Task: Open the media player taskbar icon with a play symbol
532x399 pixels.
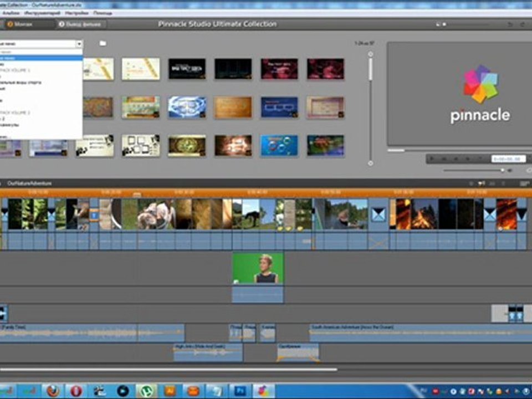Action: click(x=123, y=391)
